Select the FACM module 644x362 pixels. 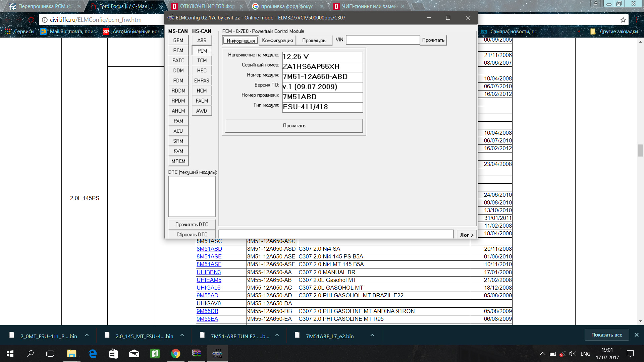[x=202, y=101]
